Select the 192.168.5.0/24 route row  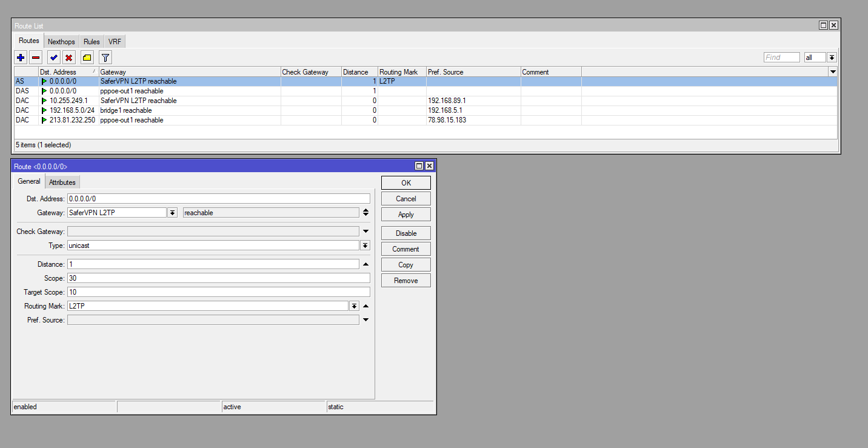(x=426, y=110)
